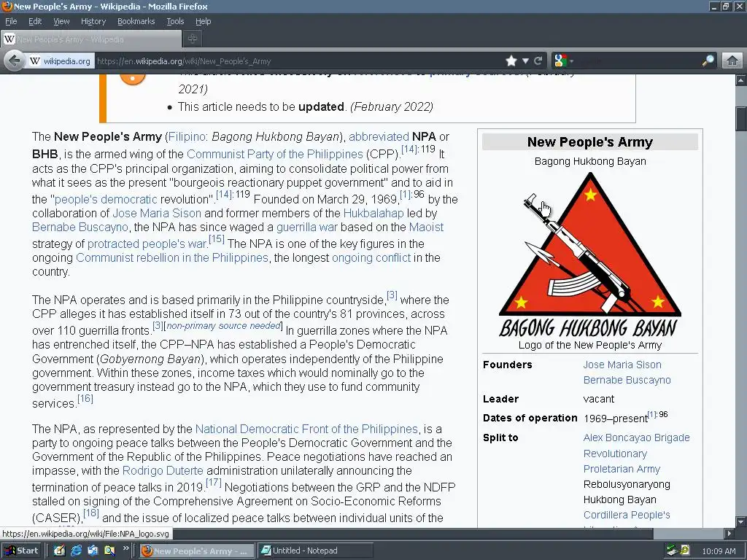Go back using the Back arrow button
The width and height of the screenshot is (747, 560).
15,61
